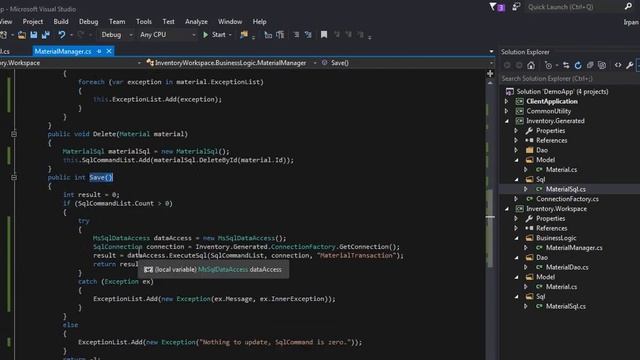Select MaterialSql.cs under Inventory.Generated Sql folder

tap(566, 189)
